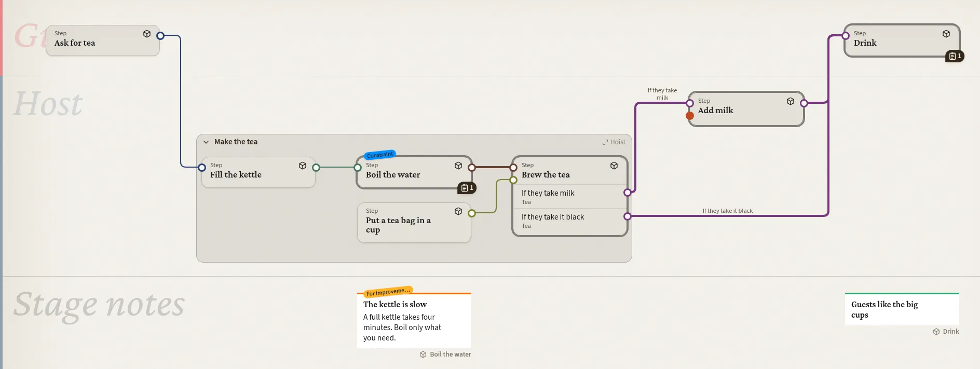
Task: Click the input port of Add milk
Action: click(x=690, y=103)
